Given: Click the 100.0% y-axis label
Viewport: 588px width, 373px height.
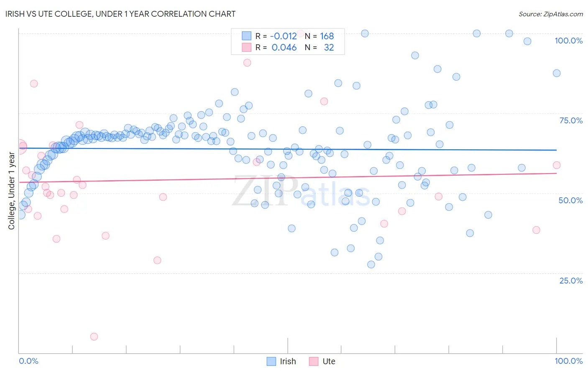Looking at the screenshot, I should tap(569, 41).
